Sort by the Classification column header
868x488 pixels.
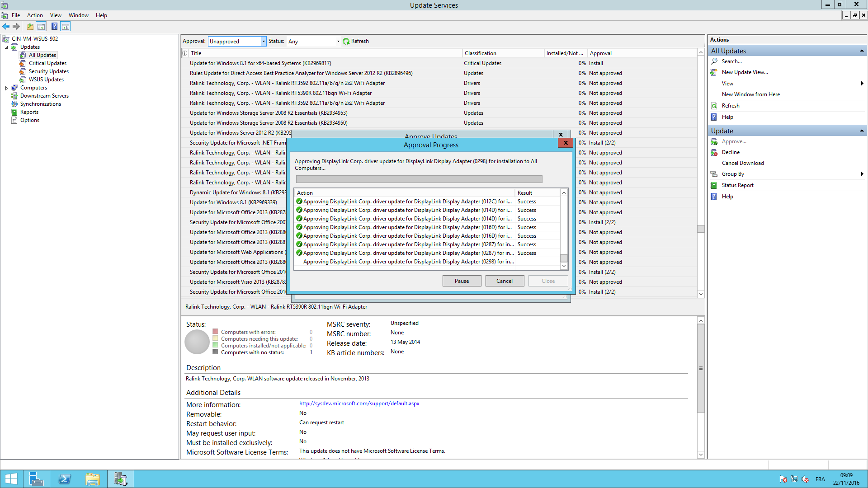click(x=503, y=53)
